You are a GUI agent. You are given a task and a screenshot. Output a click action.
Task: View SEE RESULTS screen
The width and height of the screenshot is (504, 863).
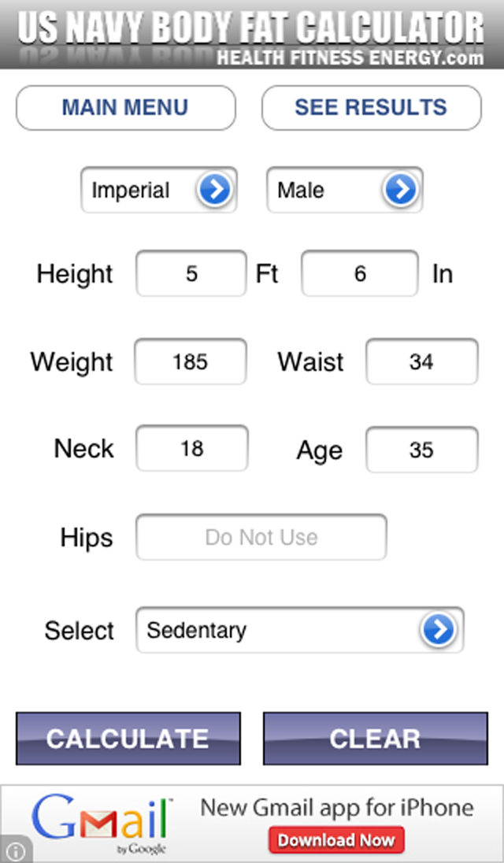370,108
